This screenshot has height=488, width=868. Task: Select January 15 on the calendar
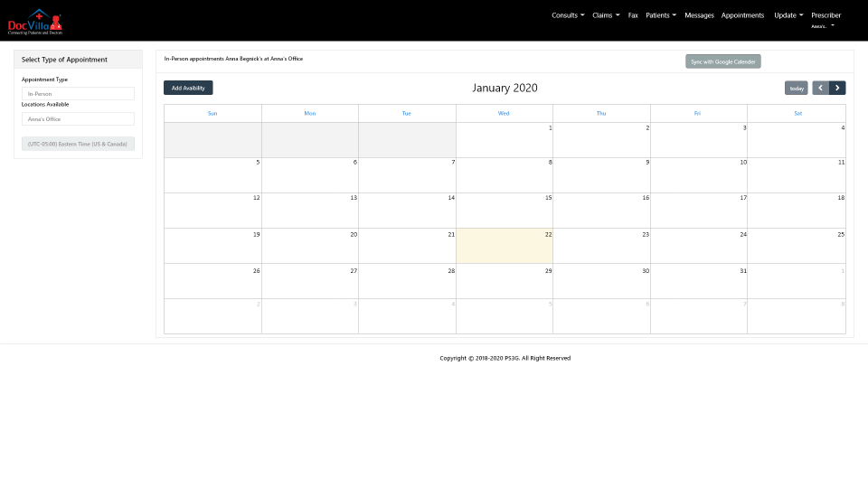click(x=505, y=211)
